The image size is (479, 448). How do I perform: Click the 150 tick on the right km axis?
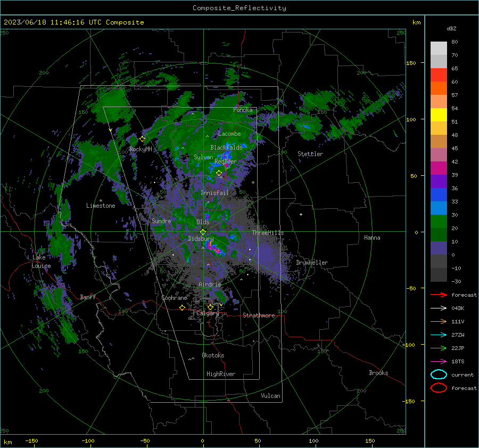click(411, 63)
